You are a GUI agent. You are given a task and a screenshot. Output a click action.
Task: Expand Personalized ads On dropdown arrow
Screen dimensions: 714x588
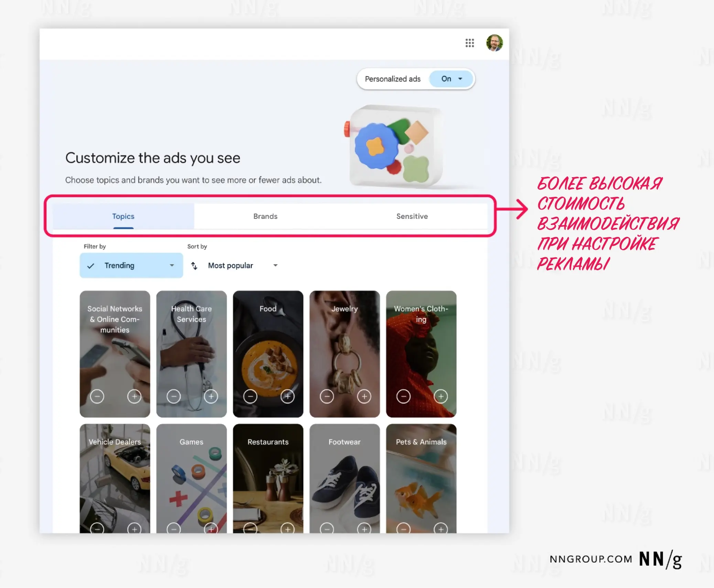click(x=460, y=79)
